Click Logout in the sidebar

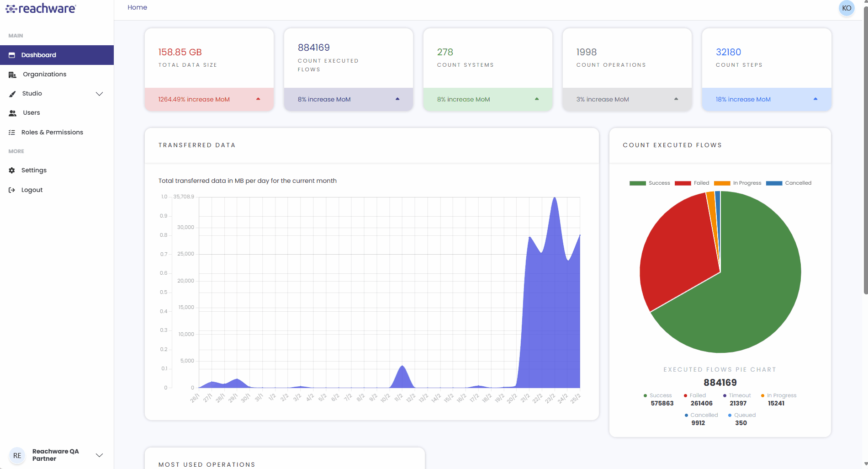57,190
